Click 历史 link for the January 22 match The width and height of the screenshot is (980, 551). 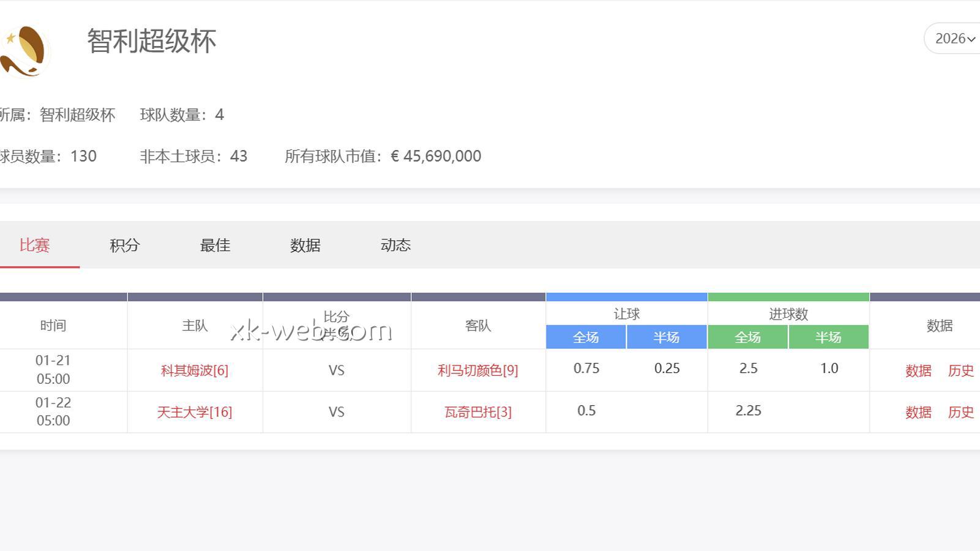961,411
